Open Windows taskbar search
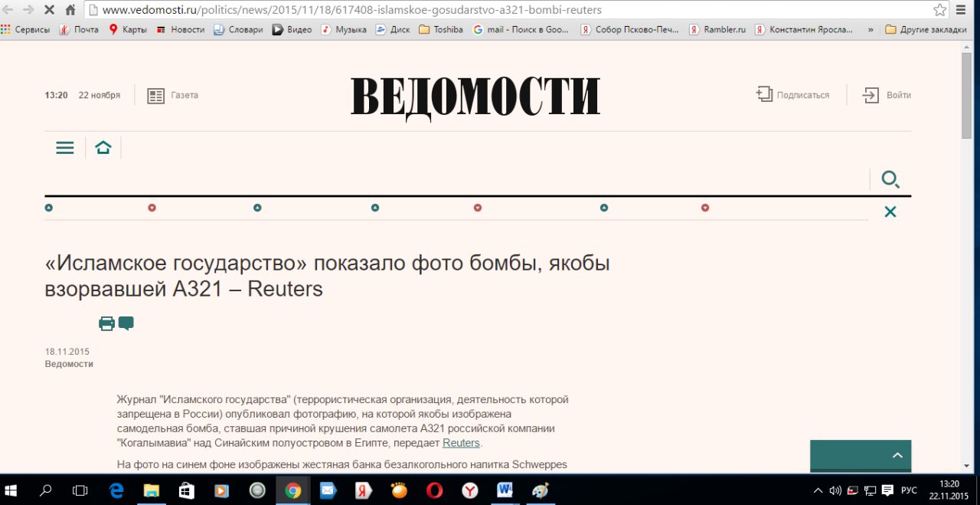The width and height of the screenshot is (980, 505). click(x=46, y=490)
